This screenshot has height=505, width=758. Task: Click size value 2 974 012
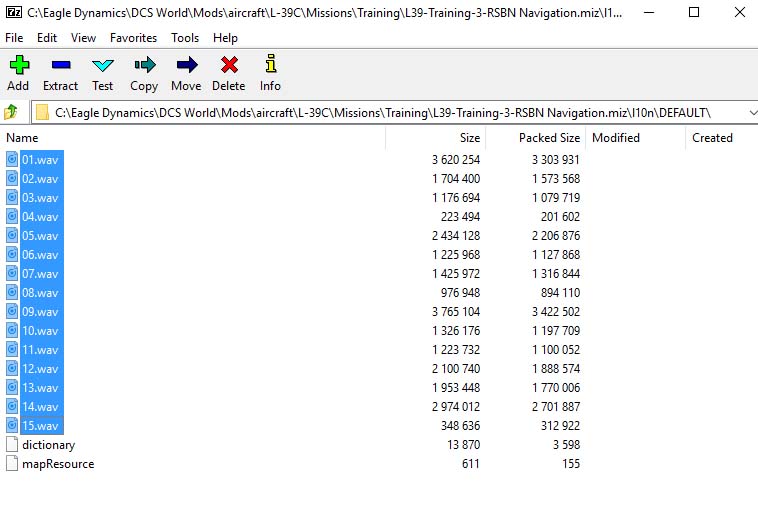[456, 406]
